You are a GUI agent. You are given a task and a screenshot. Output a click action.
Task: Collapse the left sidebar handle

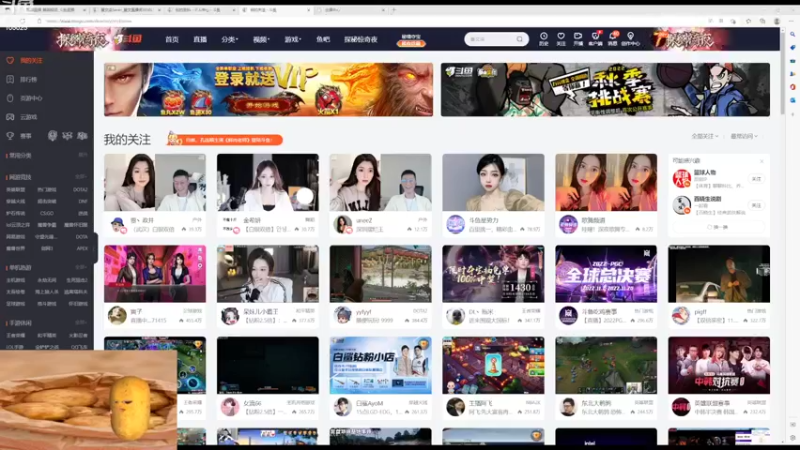[x=95, y=248]
